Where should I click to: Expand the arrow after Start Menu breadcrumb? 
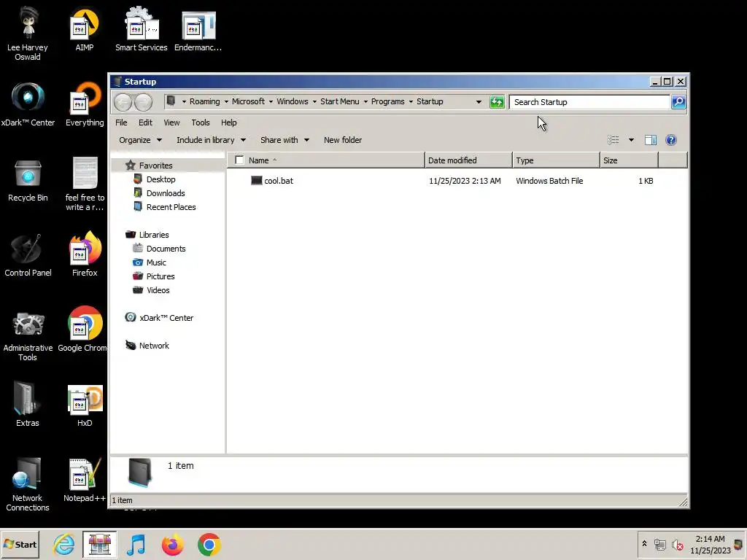[365, 102]
